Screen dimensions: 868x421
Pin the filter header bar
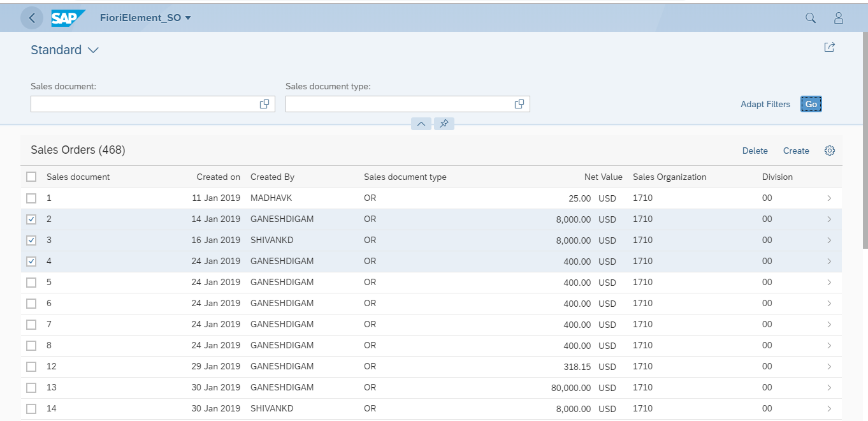(x=444, y=123)
